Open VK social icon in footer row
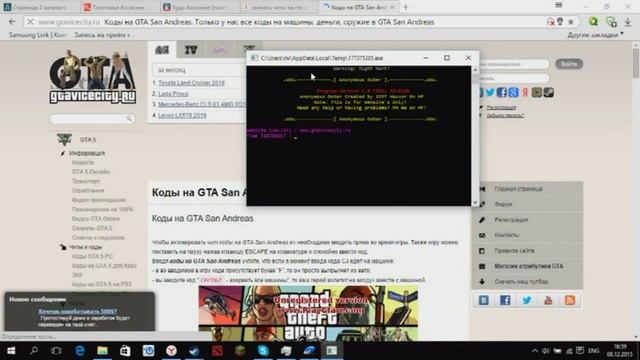640x360 pixels. (x=484, y=300)
